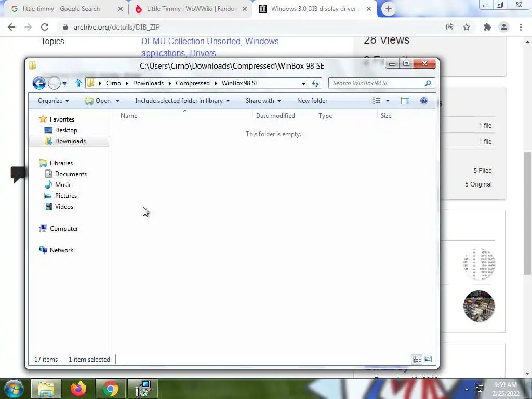Open the Videos library

pos(64,207)
